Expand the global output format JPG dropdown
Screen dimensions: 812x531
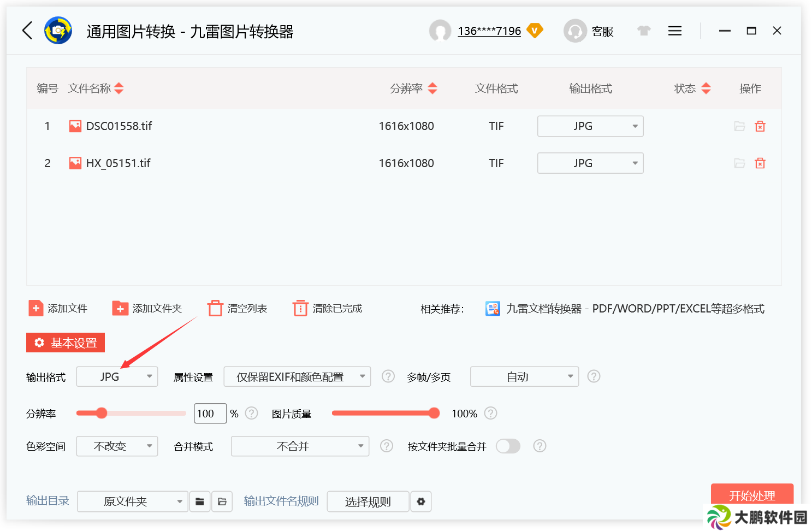coord(117,376)
